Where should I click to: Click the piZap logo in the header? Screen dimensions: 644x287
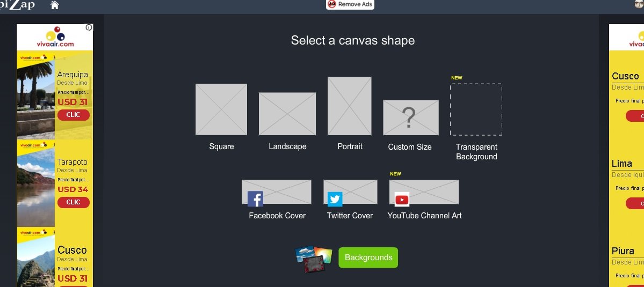(17, 5)
